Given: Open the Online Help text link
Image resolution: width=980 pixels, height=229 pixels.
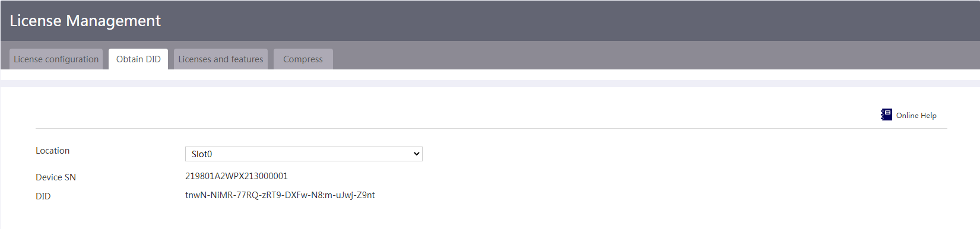Looking at the screenshot, I should point(916,116).
